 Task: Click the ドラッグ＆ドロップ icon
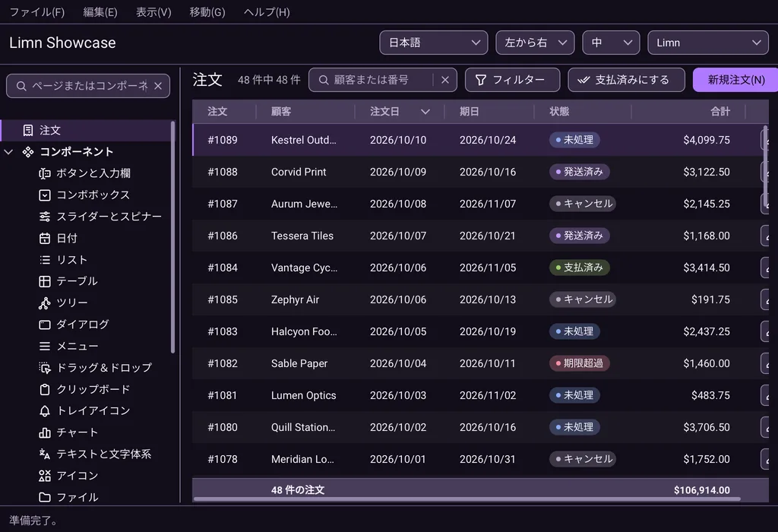(x=45, y=368)
